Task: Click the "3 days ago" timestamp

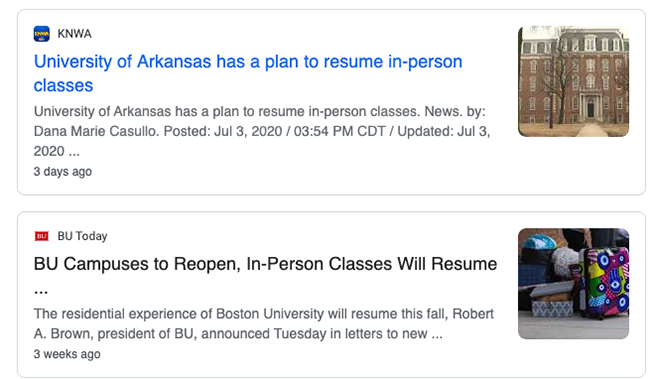Action: (63, 171)
